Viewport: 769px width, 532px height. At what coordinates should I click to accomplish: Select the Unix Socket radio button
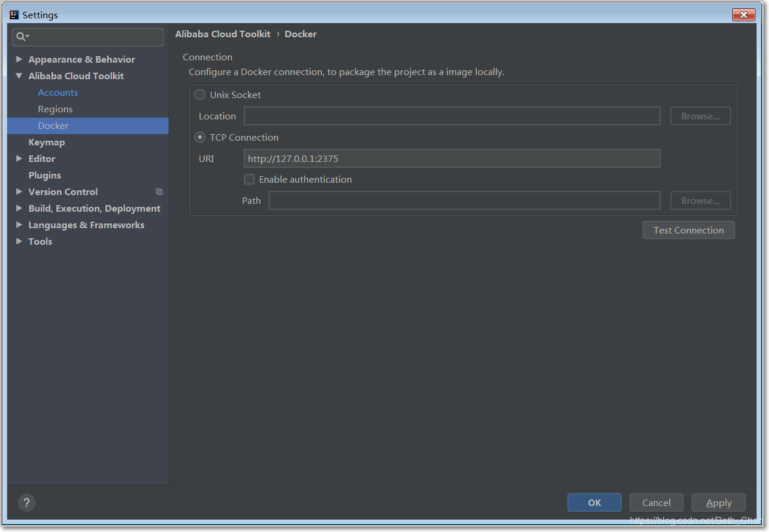(200, 95)
